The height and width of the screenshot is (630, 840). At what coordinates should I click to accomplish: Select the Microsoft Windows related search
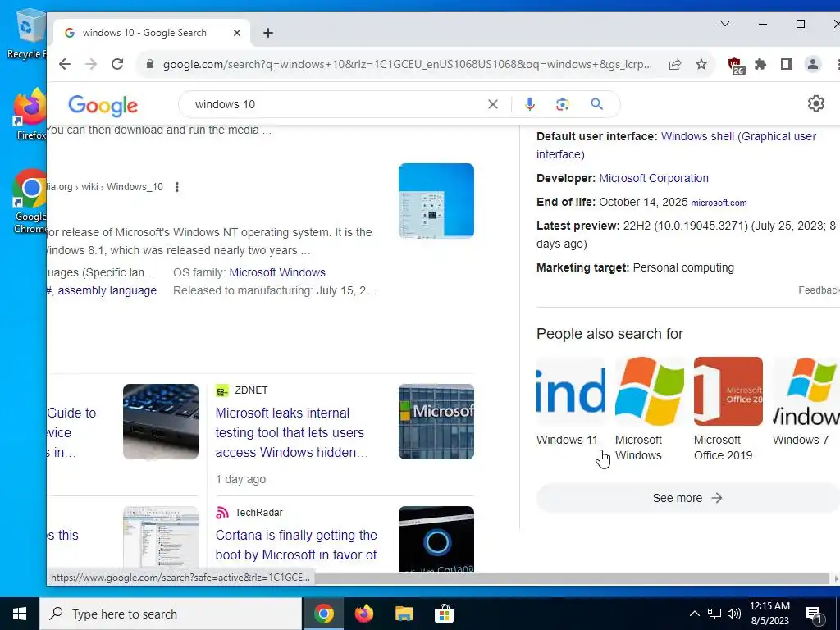[650, 409]
